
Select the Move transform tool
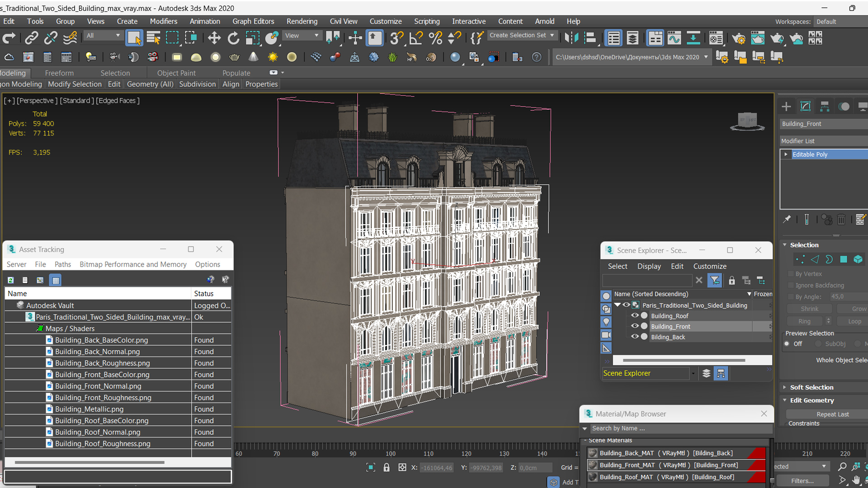[214, 38]
